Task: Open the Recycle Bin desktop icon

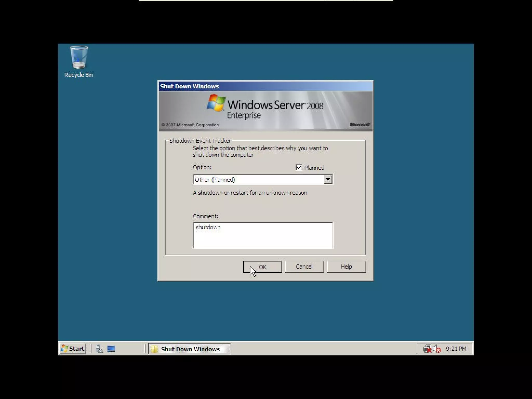Action: pyautogui.click(x=79, y=57)
